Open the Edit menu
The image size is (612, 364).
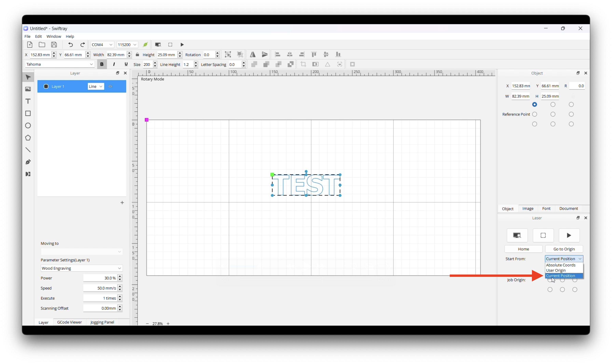coord(38,36)
